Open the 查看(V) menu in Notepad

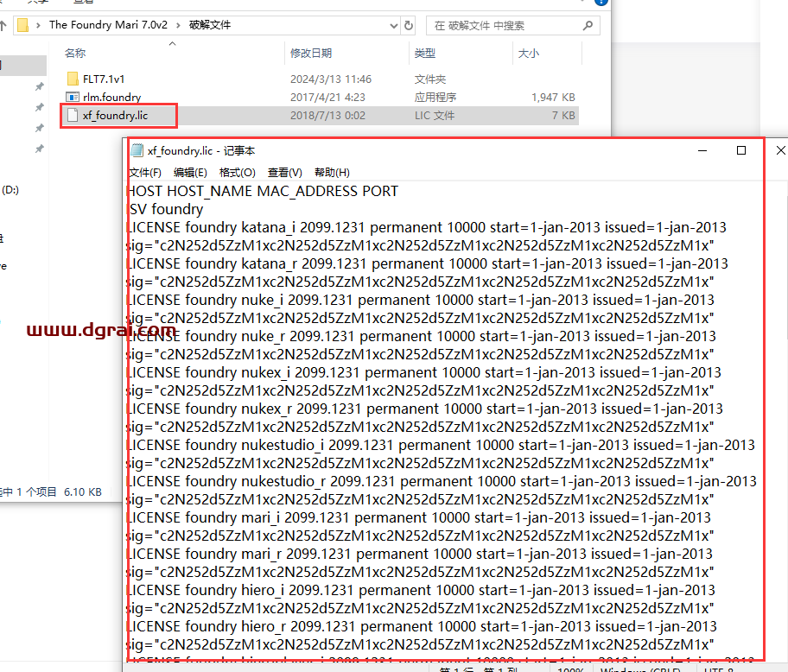tap(284, 173)
